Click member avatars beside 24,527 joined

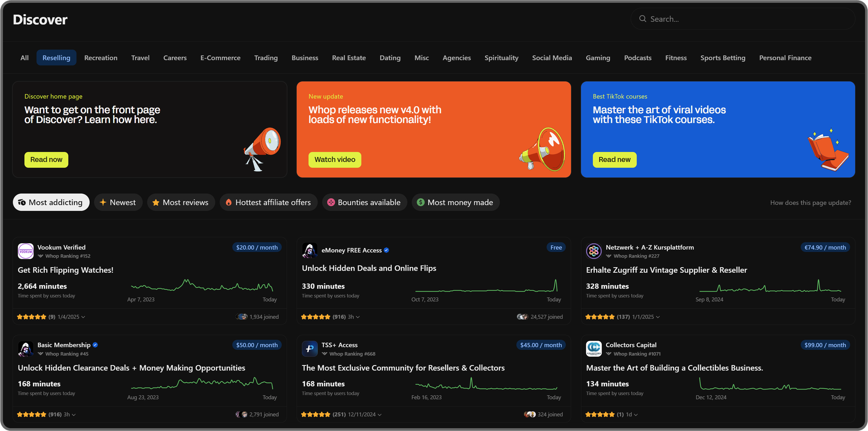coord(523,317)
